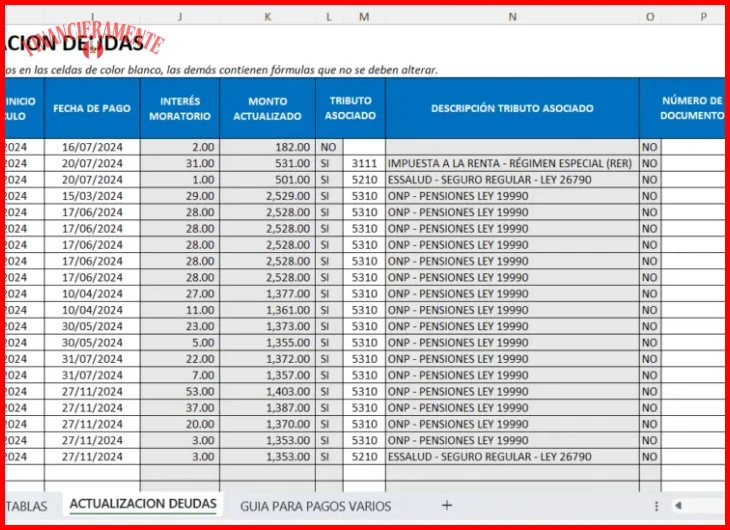
Task: Select column L header
Action: pos(329,17)
